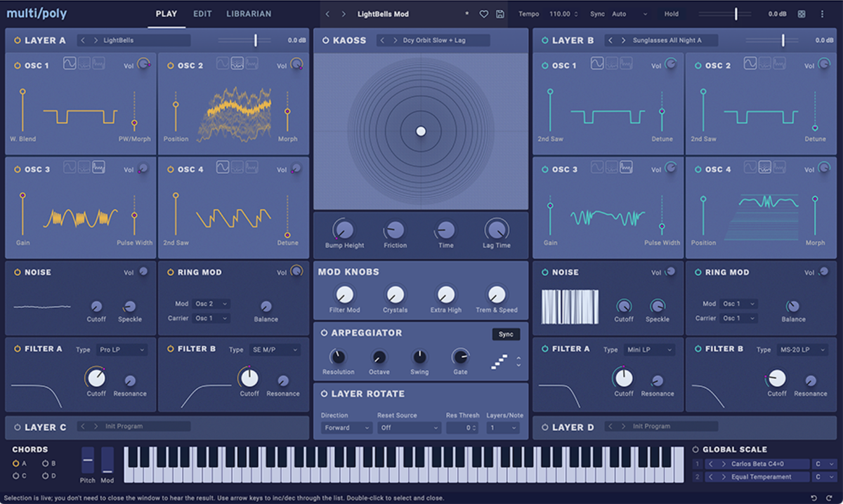Click the master volume slider in the top bar

point(724,14)
